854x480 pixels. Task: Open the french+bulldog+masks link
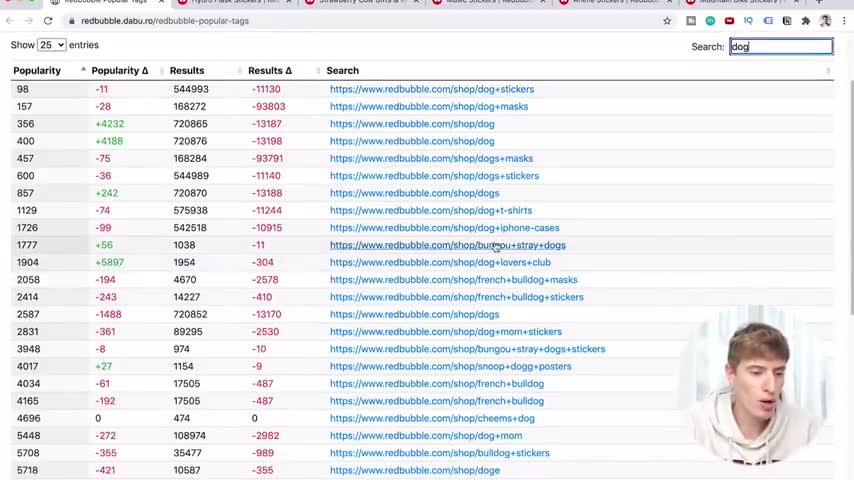pyautogui.click(x=454, y=280)
